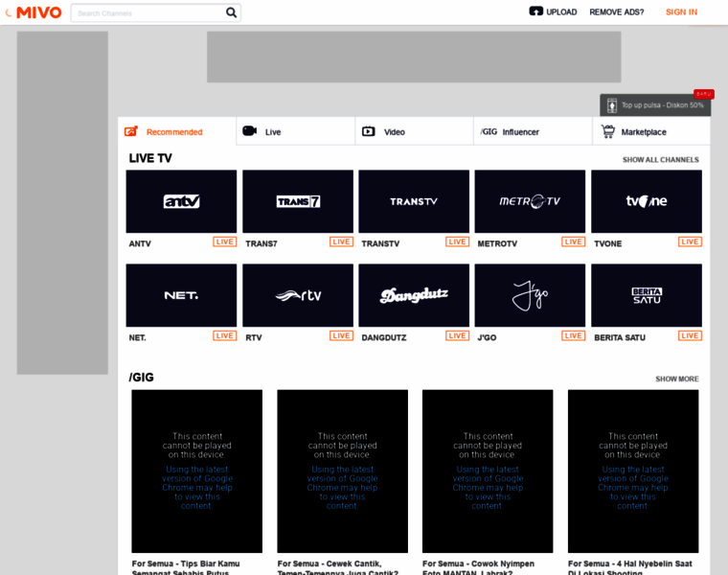Switch to the /GIG Influencer tab
The width and height of the screenshot is (728, 575).
point(533,131)
